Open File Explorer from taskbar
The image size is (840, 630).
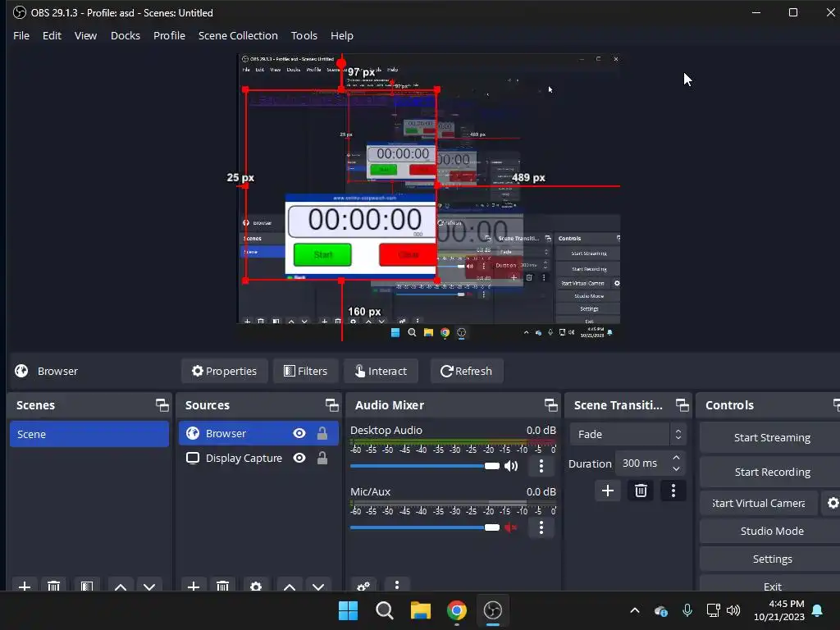click(x=421, y=610)
